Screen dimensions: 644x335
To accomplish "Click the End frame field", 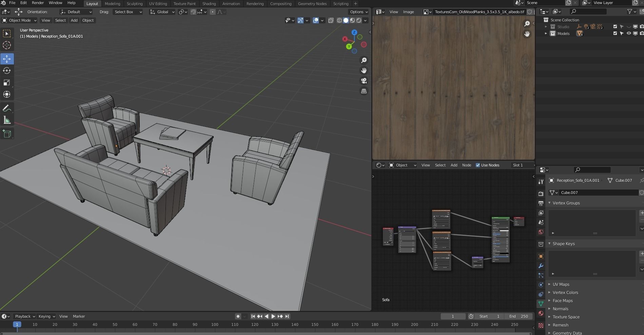I will (x=518, y=316).
